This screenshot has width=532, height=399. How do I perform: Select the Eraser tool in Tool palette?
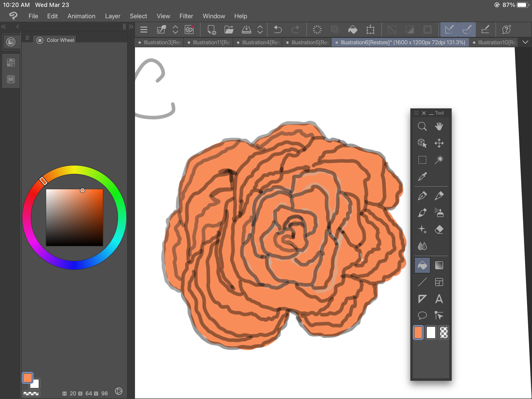pyautogui.click(x=439, y=230)
